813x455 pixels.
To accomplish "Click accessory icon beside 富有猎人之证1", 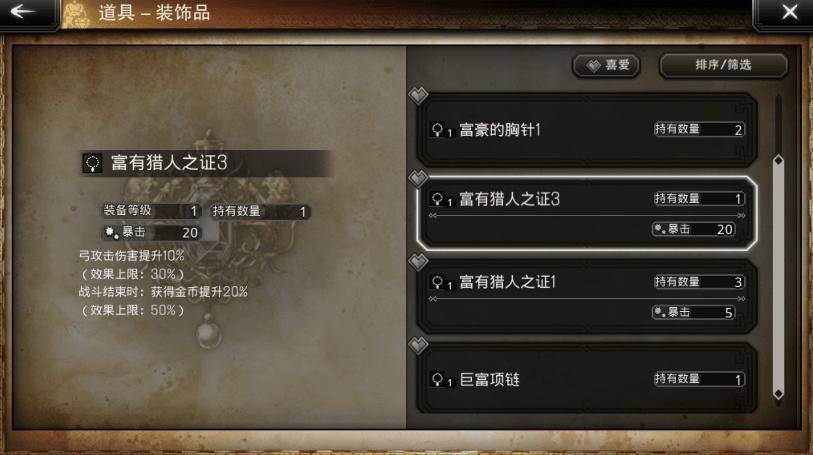I will pyautogui.click(x=438, y=282).
